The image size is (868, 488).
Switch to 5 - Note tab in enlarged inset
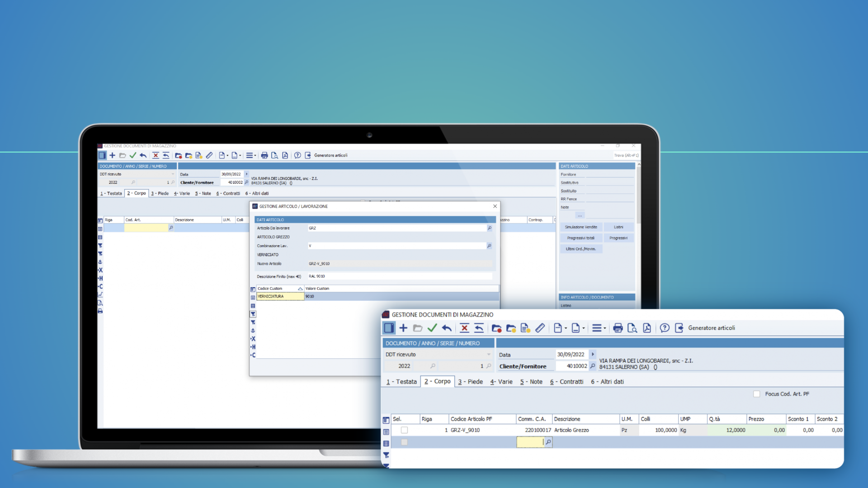tap(531, 382)
